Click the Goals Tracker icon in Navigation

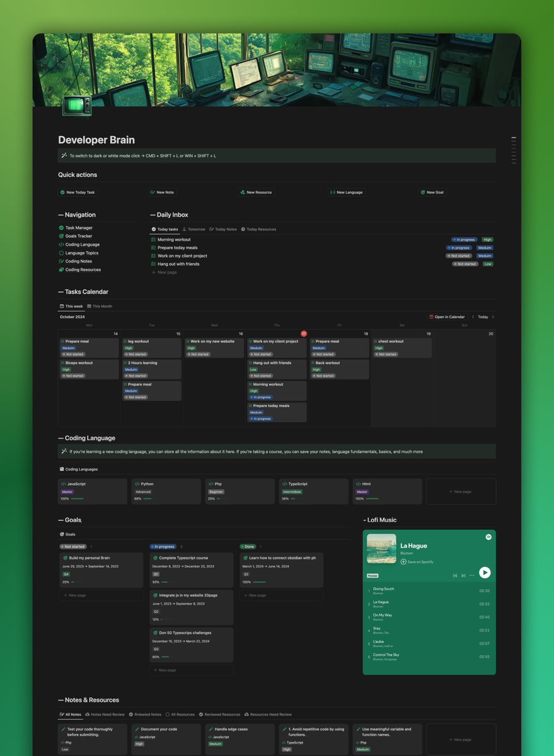(61, 236)
